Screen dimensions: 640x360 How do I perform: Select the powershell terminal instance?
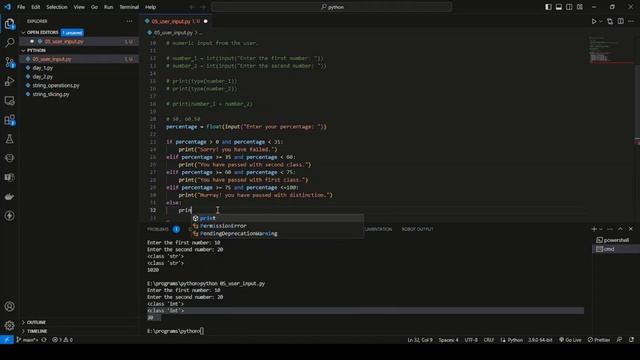tap(616, 240)
